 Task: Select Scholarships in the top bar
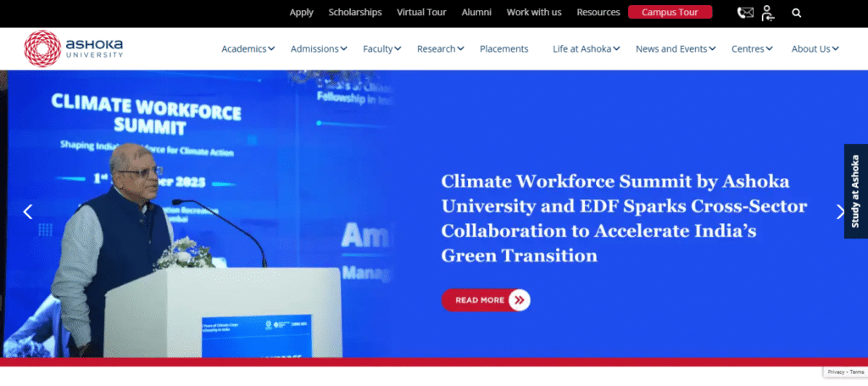pos(355,12)
